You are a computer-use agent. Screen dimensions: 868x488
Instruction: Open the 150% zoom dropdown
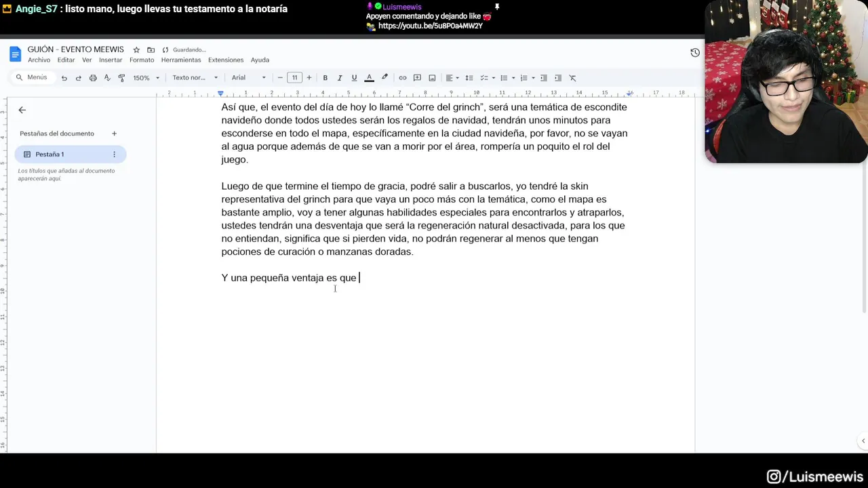click(146, 78)
